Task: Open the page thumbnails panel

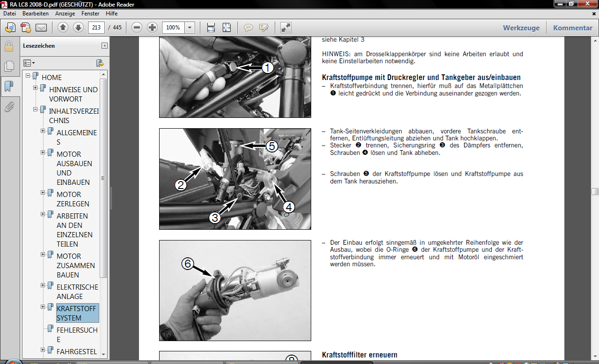Action: (8, 66)
